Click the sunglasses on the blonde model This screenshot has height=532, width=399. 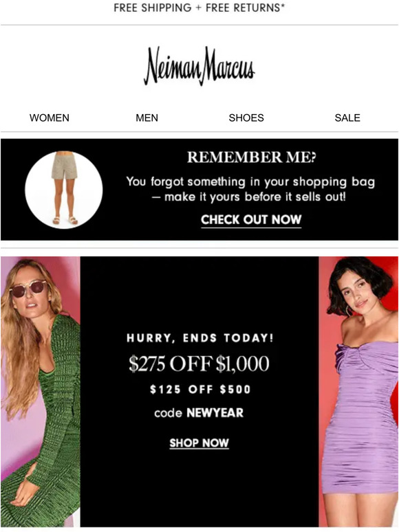coord(28,289)
